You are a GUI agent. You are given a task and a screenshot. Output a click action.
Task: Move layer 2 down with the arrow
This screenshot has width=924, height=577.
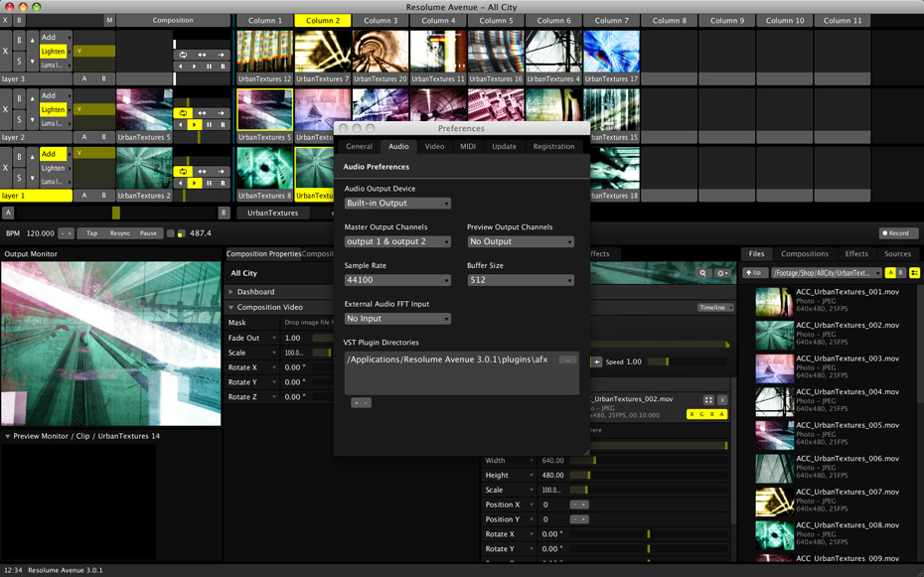pos(32,119)
